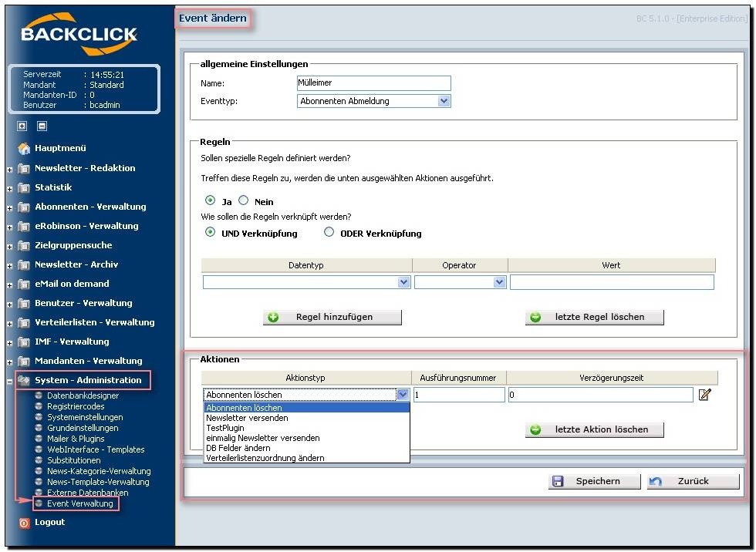756x552 pixels.
Task: Open Systemeinstellungen in sidebar
Action: point(85,417)
